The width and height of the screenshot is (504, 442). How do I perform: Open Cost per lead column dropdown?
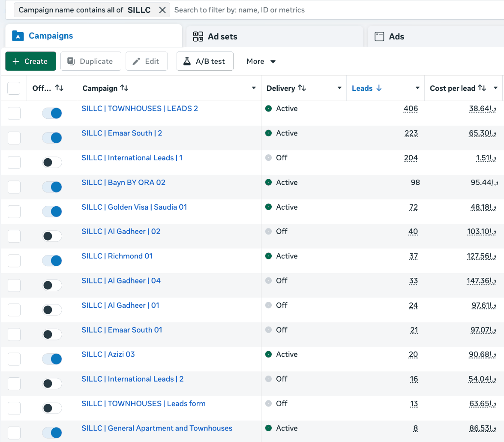495,88
